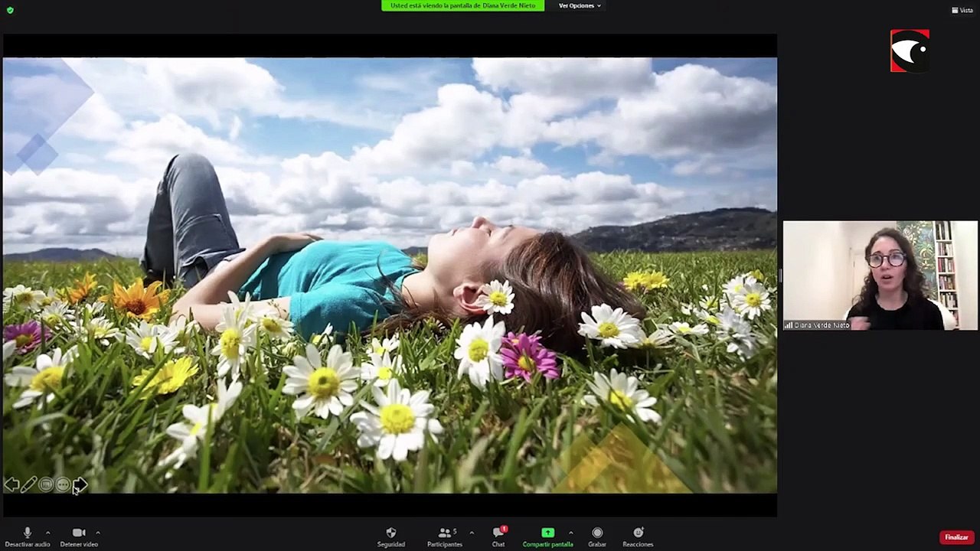Open the Ver Opciones dropdown
The image size is (980, 551).
click(x=580, y=5)
